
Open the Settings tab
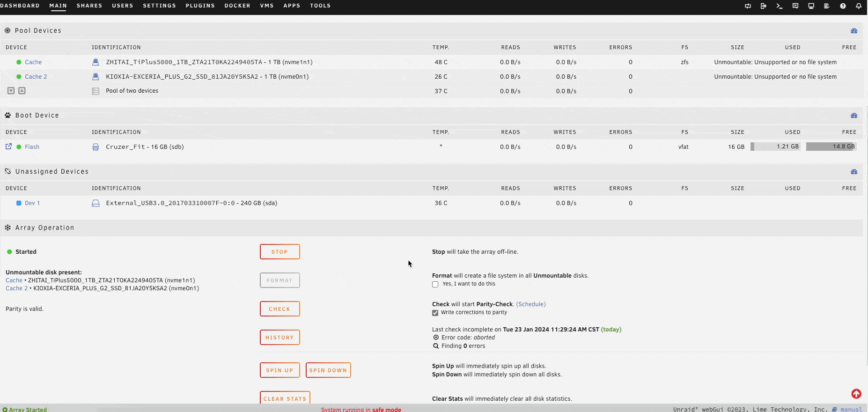click(x=160, y=6)
